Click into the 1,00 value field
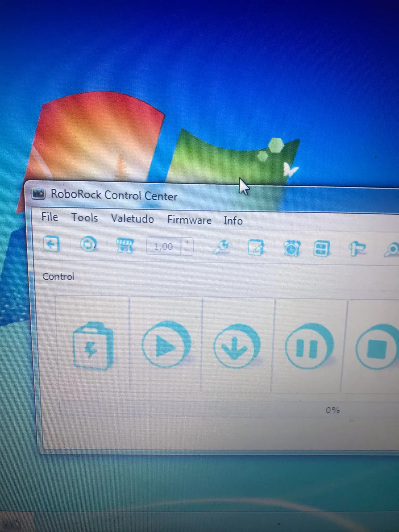Screen dimensions: 399x532 [x=163, y=246]
